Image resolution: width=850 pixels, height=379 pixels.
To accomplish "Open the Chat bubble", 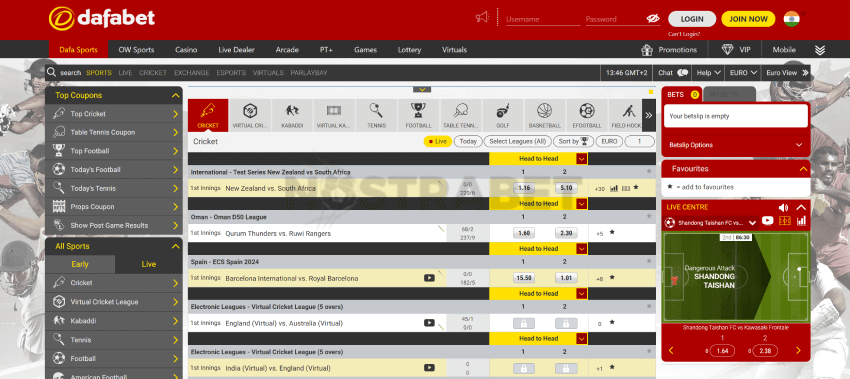I will (673, 73).
